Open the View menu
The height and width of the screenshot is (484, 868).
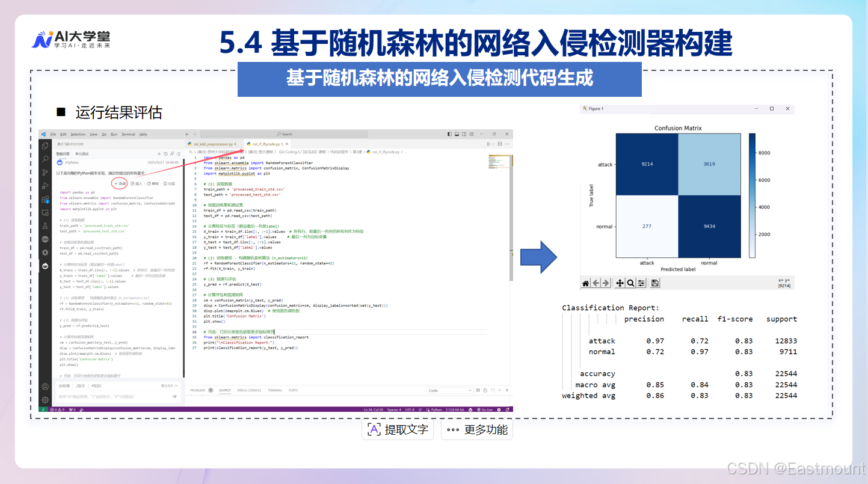click(x=94, y=134)
